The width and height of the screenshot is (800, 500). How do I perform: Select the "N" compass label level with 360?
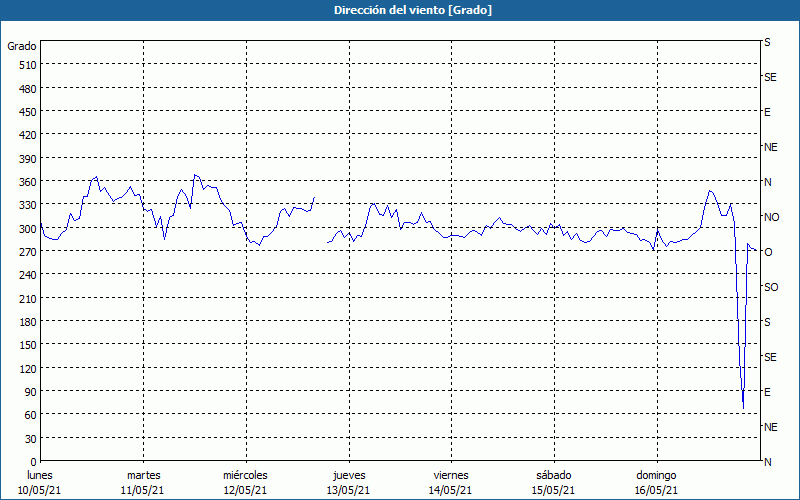click(767, 182)
